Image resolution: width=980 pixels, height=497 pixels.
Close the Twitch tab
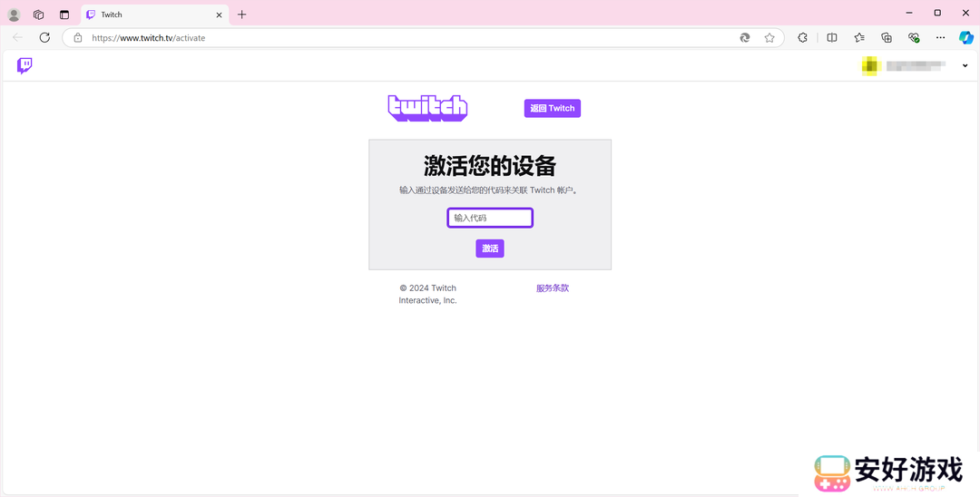tap(220, 15)
